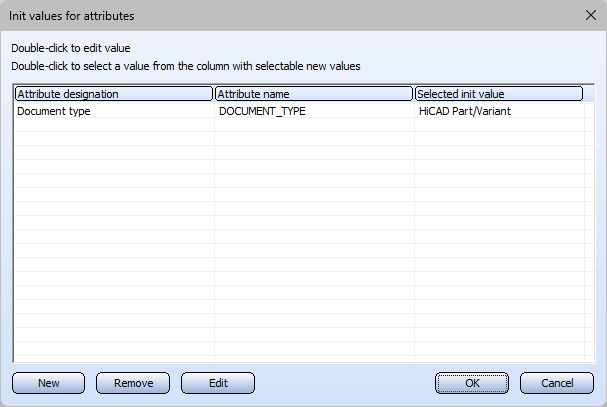Close the Init values dialog
Viewport: 607px width, 407px height.
pyautogui.click(x=588, y=16)
